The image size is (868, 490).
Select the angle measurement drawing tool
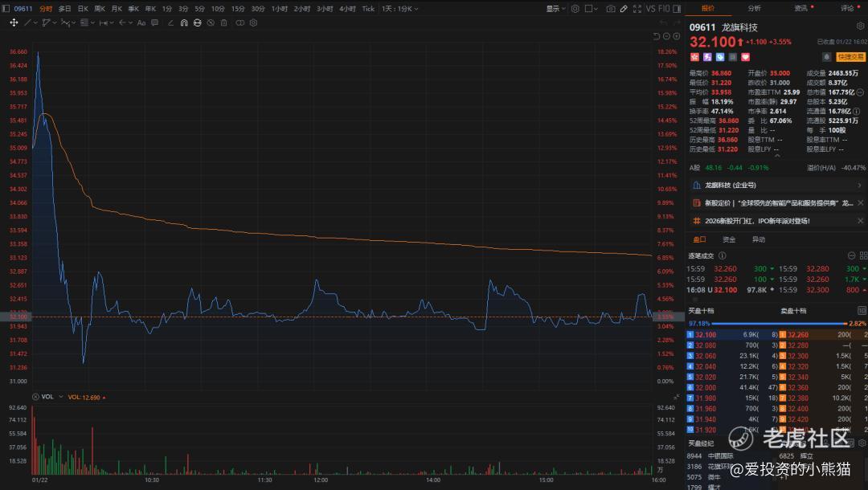pyautogui.click(x=170, y=22)
